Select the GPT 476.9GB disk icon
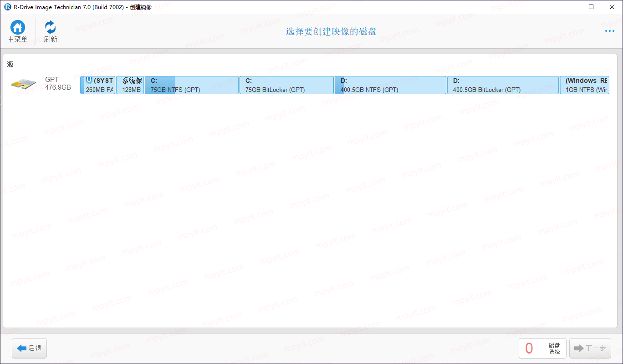The height and width of the screenshot is (364, 623). pyautogui.click(x=23, y=84)
